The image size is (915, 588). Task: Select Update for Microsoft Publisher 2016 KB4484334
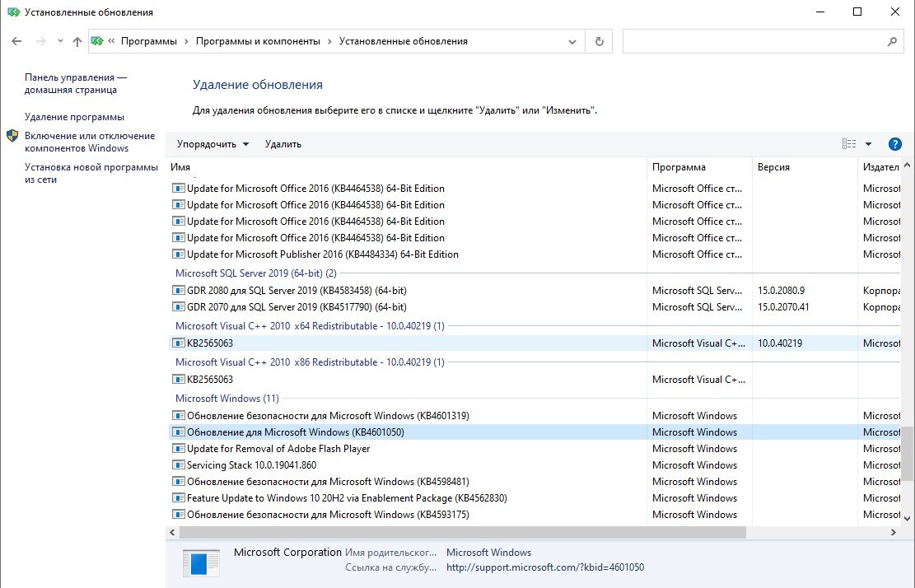[323, 254]
